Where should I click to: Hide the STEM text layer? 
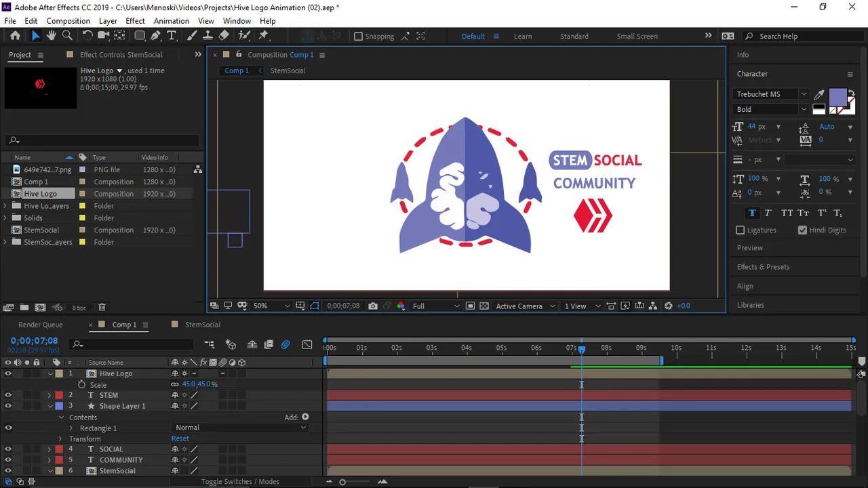click(x=8, y=395)
